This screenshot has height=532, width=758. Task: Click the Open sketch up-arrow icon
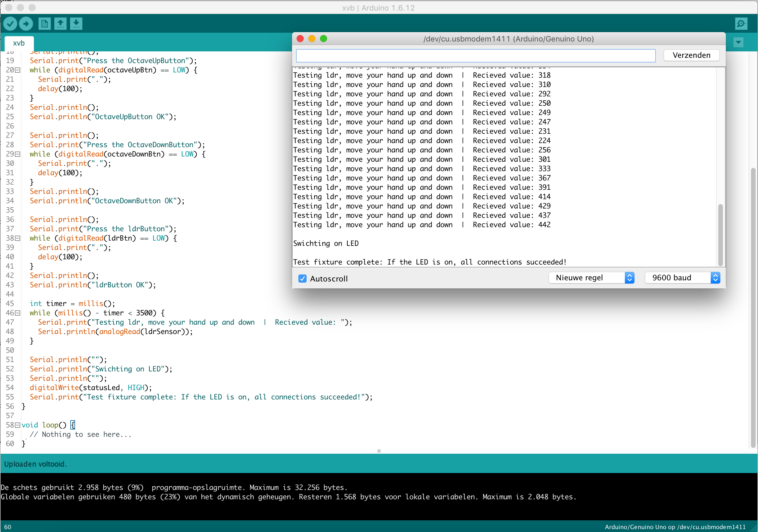click(60, 24)
